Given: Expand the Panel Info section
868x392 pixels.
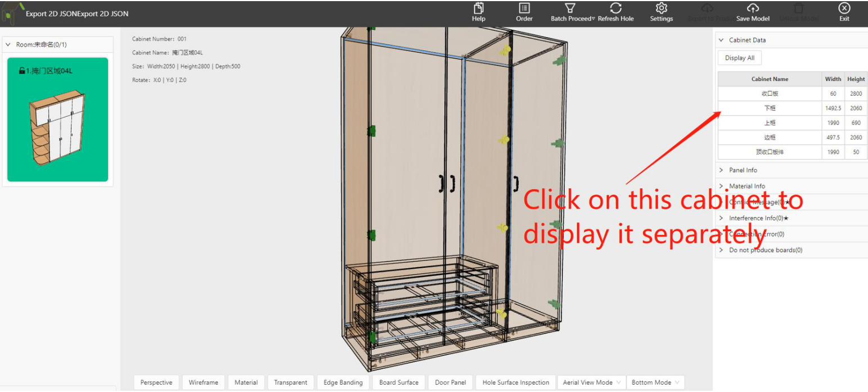Looking at the screenshot, I should point(743,170).
